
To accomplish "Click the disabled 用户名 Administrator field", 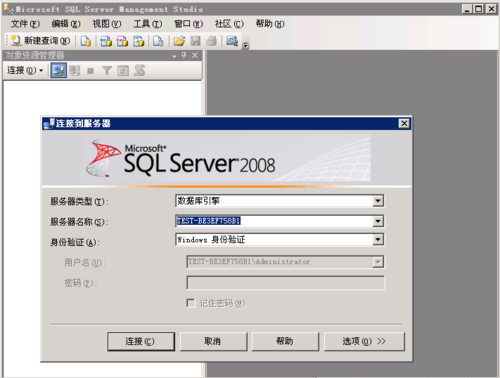I will [285, 262].
